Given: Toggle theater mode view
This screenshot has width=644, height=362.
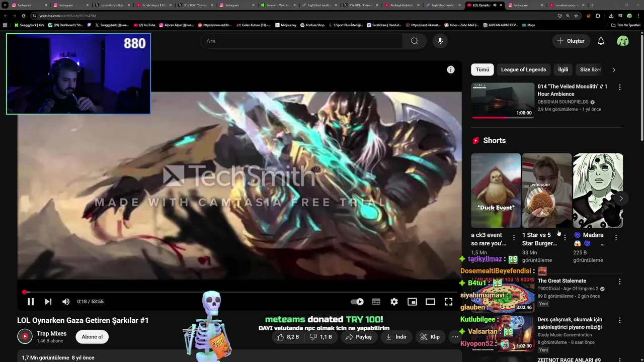Looking at the screenshot, I should (430, 302).
